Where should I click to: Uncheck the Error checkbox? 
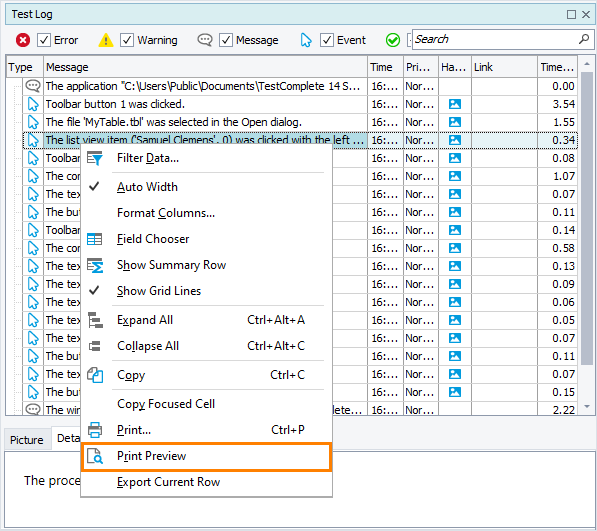point(44,40)
